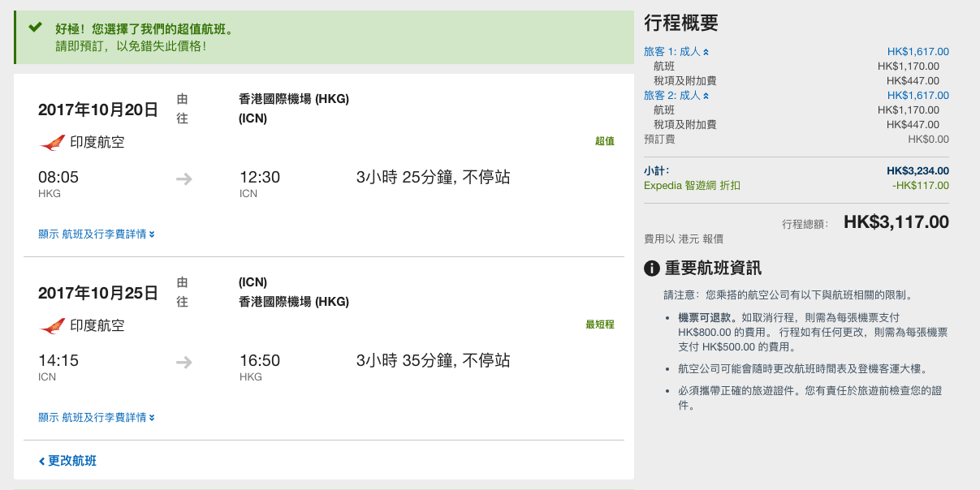Click the return date 2017年10月25日
The height and width of the screenshot is (490, 980).
[x=98, y=293]
